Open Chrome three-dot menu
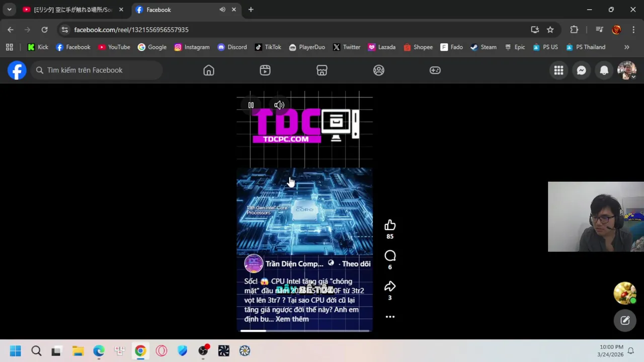 click(x=633, y=30)
